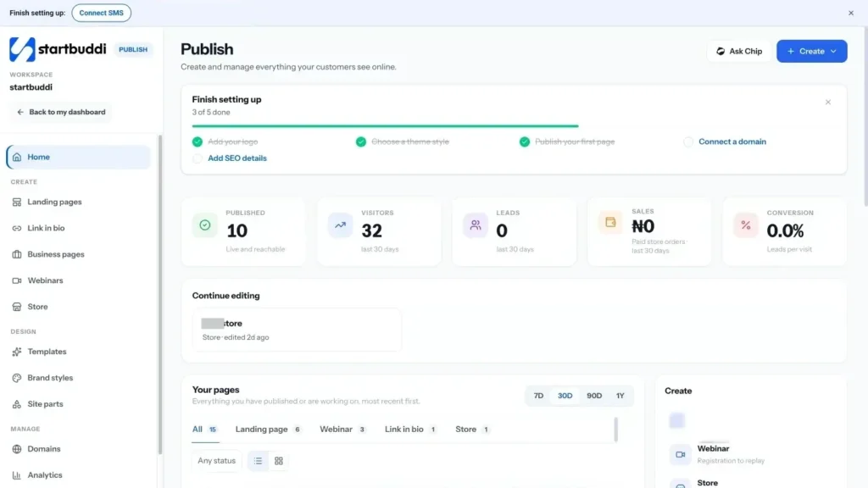Click the Conversion percent icon
The image size is (868, 488).
(746, 225)
